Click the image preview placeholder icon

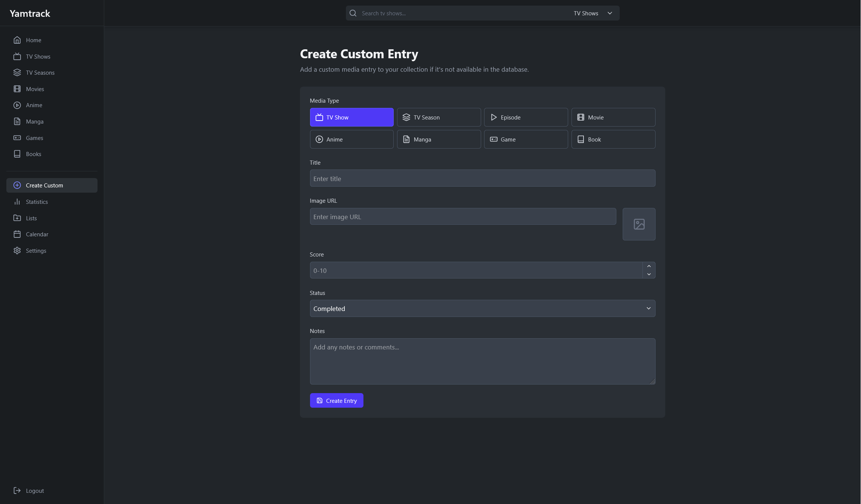[639, 224]
